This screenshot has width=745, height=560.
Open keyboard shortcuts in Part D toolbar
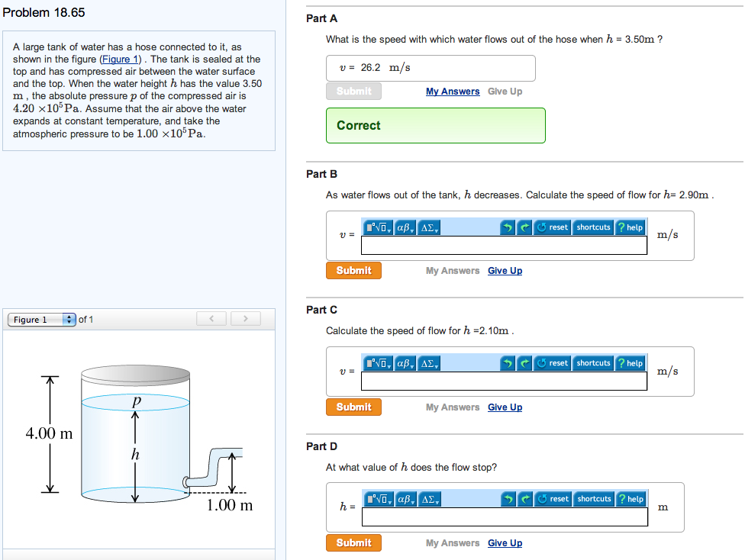pyautogui.click(x=594, y=499)
